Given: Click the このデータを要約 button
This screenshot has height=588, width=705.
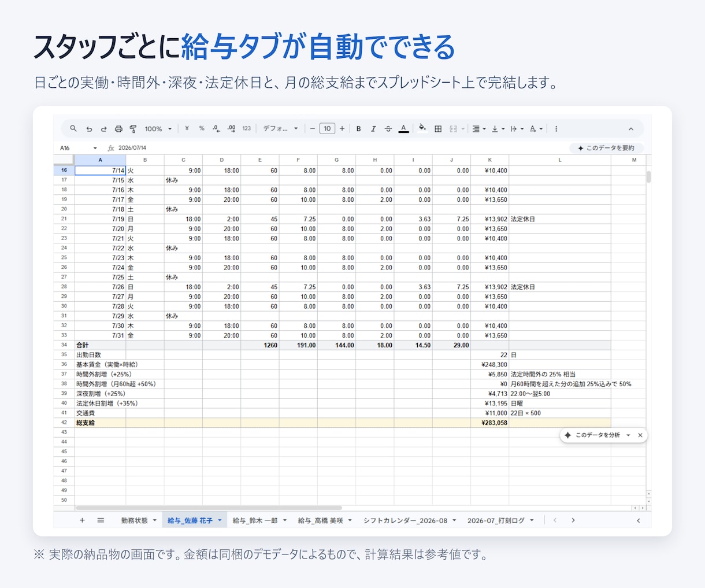Looking at the screenshot, I should pyautogui.click(x=606, y=148).
